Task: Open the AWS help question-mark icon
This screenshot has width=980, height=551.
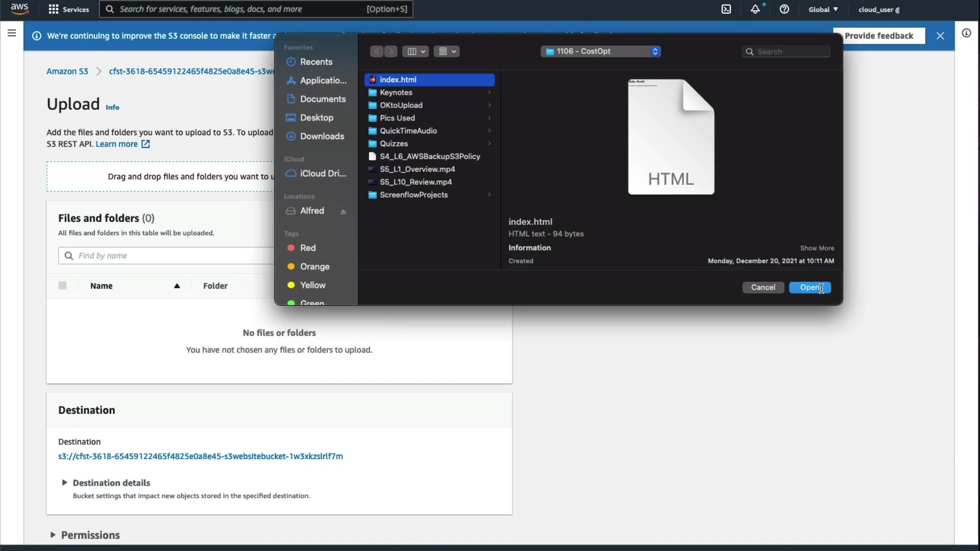Action: [785, 9]
